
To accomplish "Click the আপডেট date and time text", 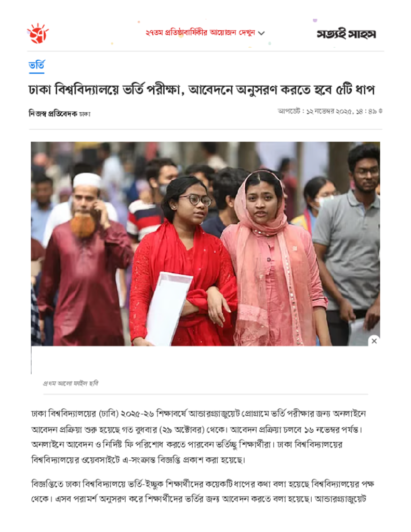I will [x=327, y=111].
